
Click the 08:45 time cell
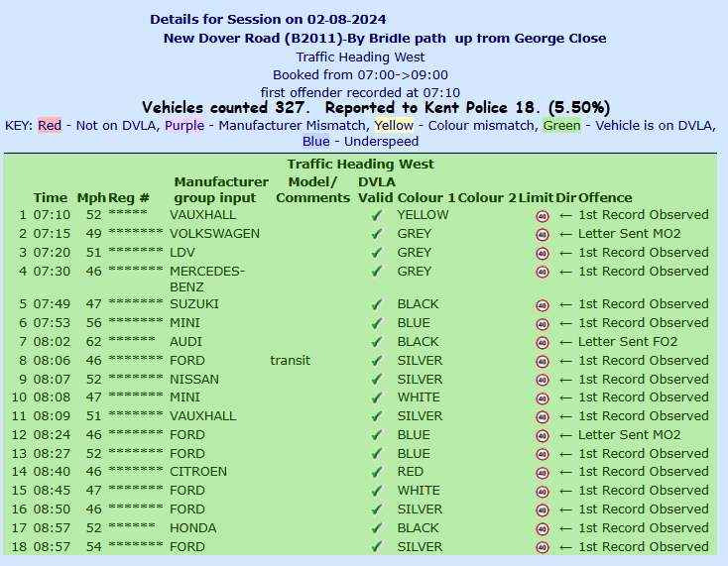(x=52, y=491)
